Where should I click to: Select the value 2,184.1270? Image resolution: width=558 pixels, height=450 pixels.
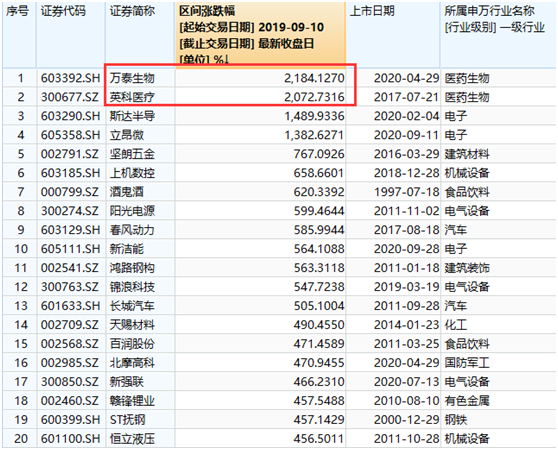(314, 78)
